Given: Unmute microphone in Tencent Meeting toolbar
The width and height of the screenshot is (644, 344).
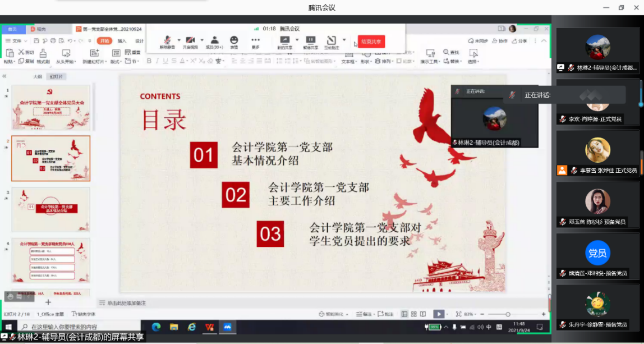Looking at the screenshot, I should (167, 42).
